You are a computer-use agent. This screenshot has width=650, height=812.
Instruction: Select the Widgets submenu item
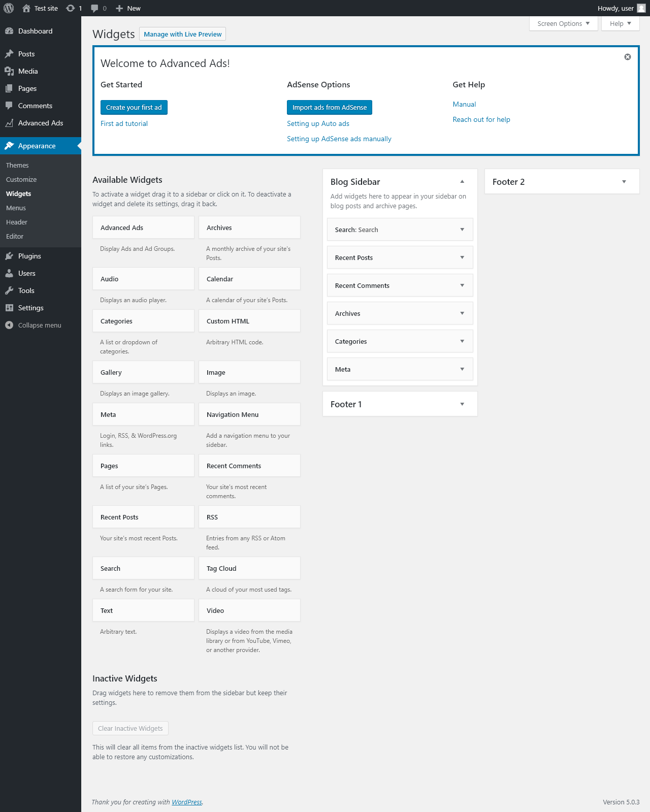coord(18,193)
